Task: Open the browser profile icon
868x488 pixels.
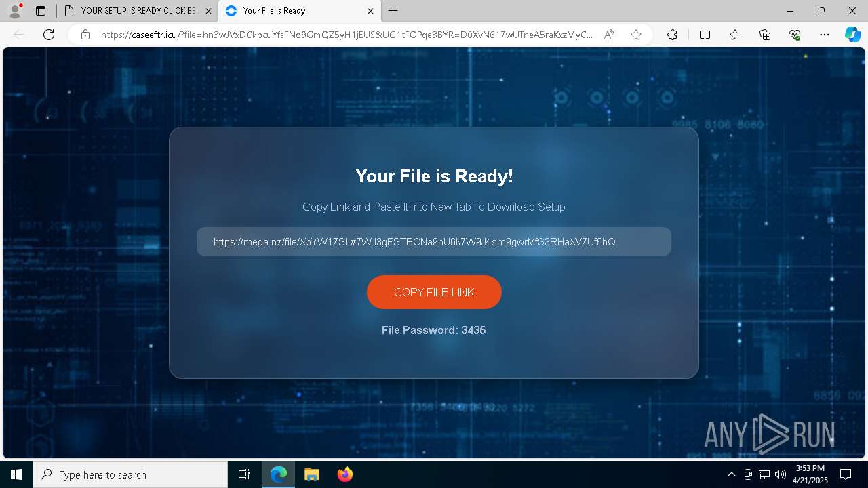Action: [15, 11]
